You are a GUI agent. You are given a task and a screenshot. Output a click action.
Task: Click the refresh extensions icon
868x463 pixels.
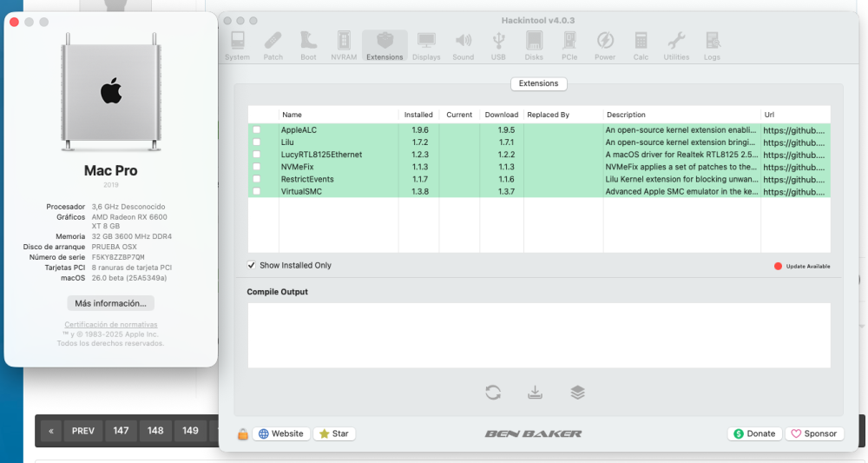(493, 393)
